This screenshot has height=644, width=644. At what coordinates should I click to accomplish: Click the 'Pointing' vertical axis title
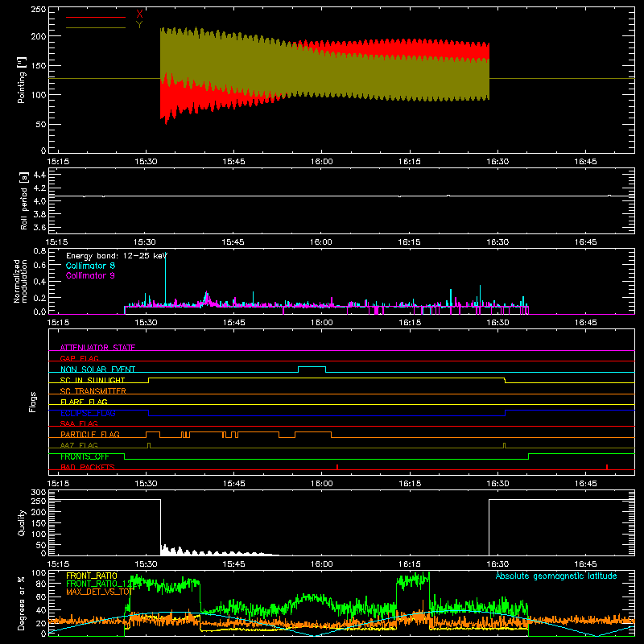(22, 80)
